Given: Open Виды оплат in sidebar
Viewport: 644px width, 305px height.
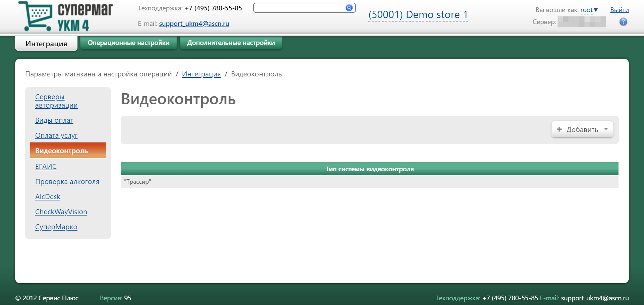Looking at the screenshot, I should pos(54,120).
